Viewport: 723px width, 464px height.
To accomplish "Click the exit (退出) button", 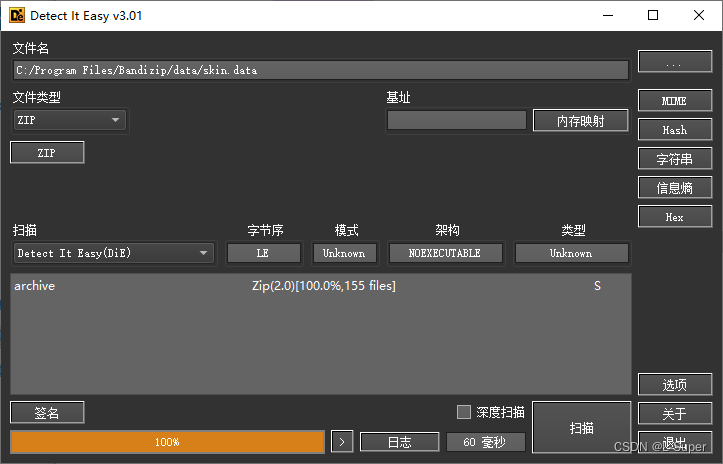I will pyautogui.click(x=675, y=443).
